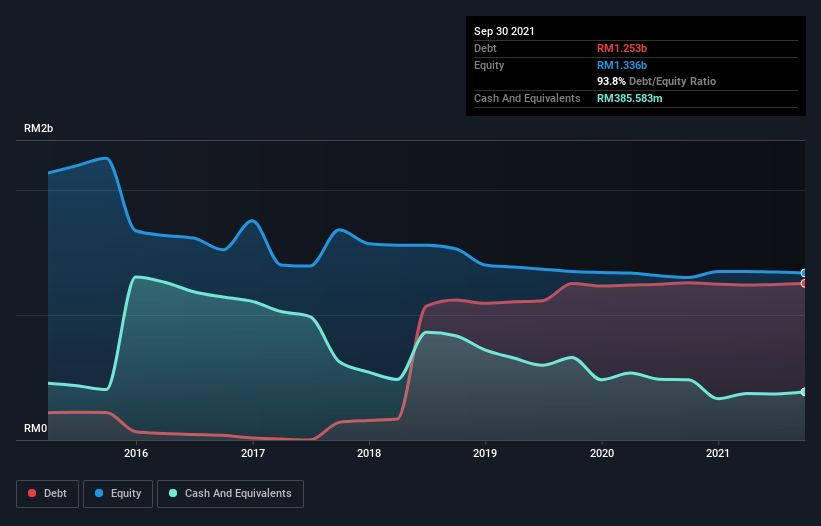Click Cash And Equivalents label in tooltip
821x526 pixels.
pos(527,98)
